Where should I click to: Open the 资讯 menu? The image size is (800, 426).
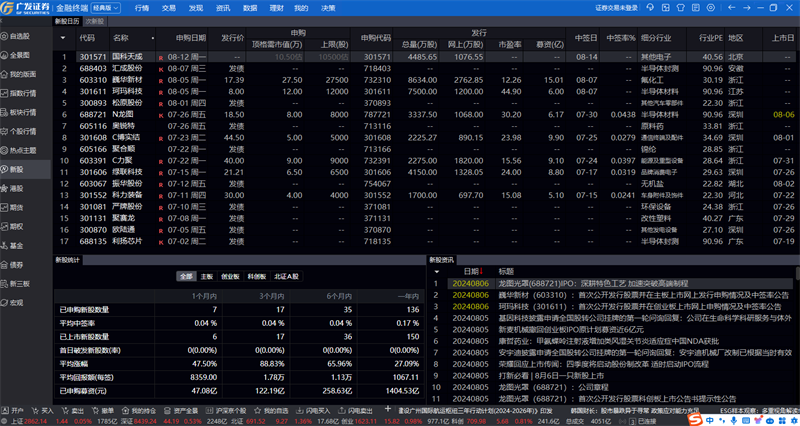222,8
